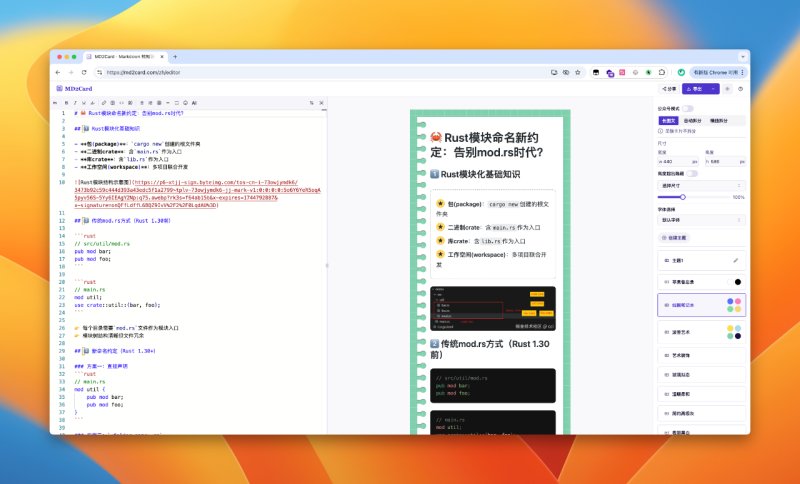800x484 pixels.
Task: Select the 主题1 theme card
Action: (701, 261)
